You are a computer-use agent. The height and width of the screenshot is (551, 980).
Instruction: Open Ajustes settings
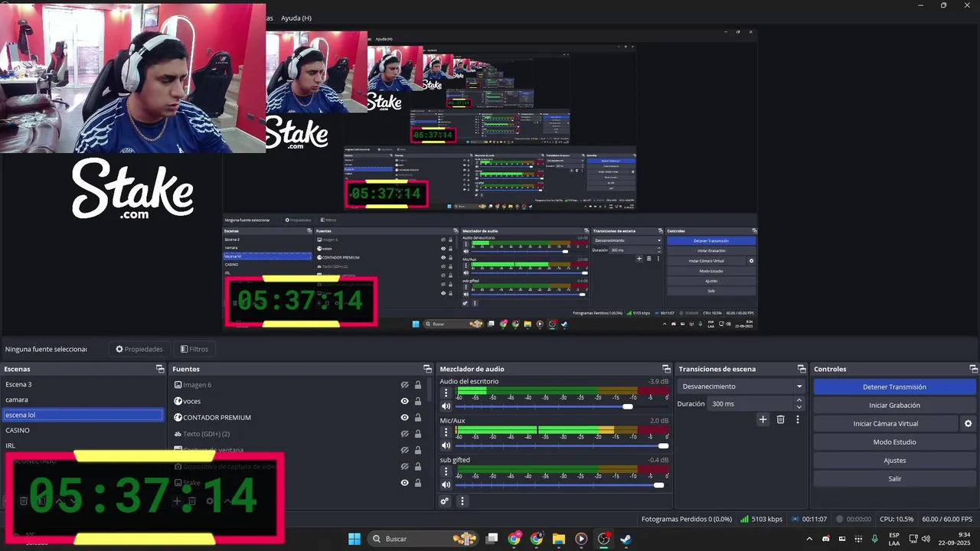coord(894,460)
